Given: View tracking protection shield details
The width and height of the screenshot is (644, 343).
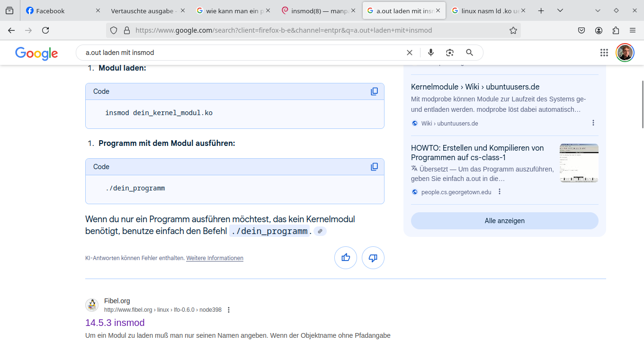Looking at the screenshot, I should pos(114,30).
